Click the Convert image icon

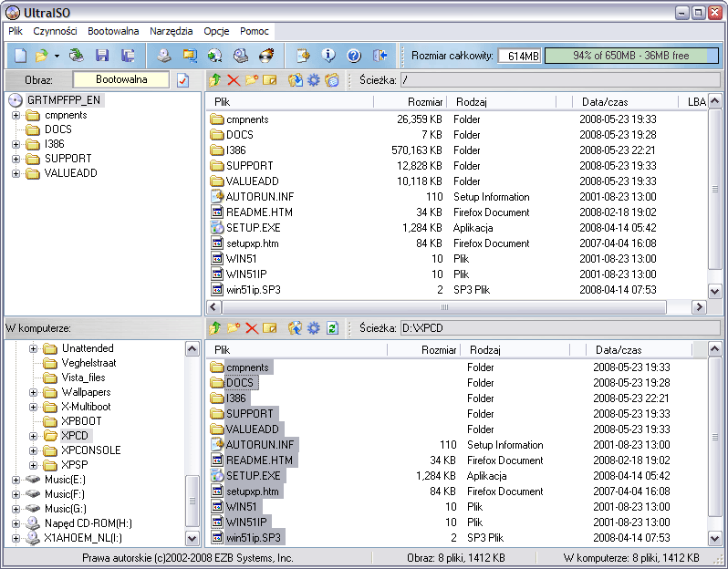point(214,56)
